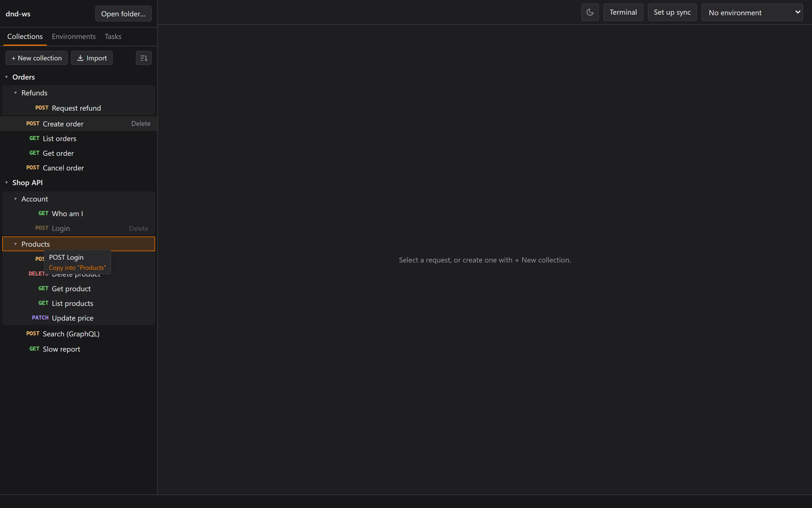Click the download icon on Import

[80, 58]
